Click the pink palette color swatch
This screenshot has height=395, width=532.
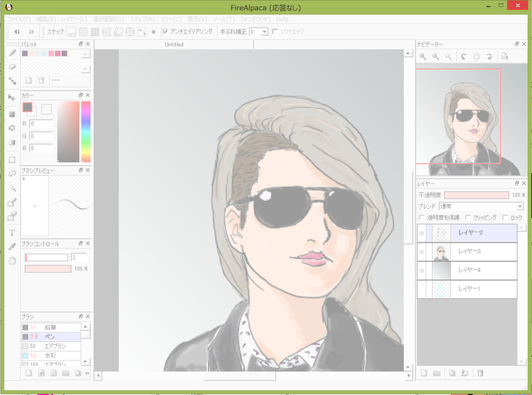pyautogui.click(x=51, y=53)
